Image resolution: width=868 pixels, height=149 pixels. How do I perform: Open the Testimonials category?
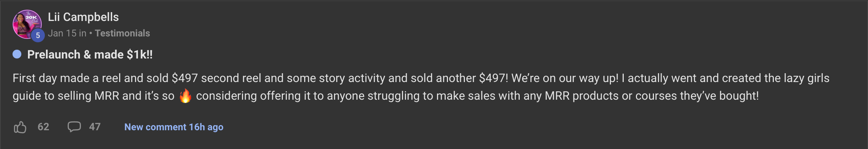(x=122, y=33)
